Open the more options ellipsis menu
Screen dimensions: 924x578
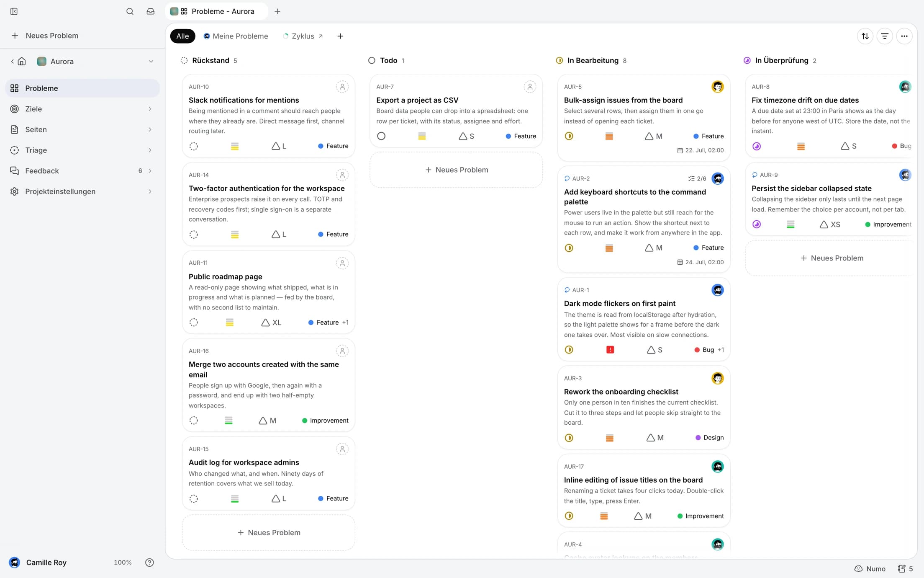point(904,36)
